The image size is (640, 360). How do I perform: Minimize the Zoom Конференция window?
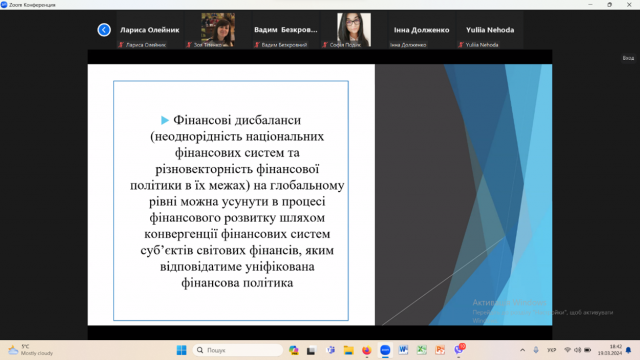[x=590, y=4]
